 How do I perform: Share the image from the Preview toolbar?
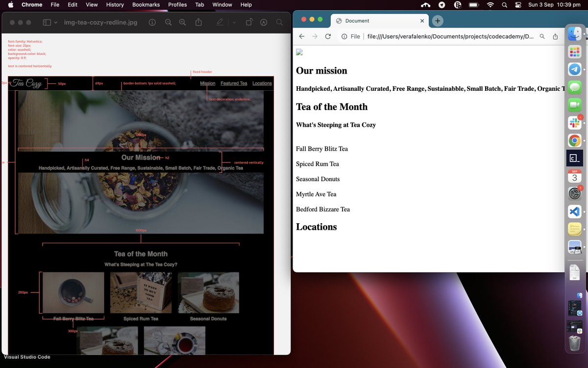click(x=198, y=23)
